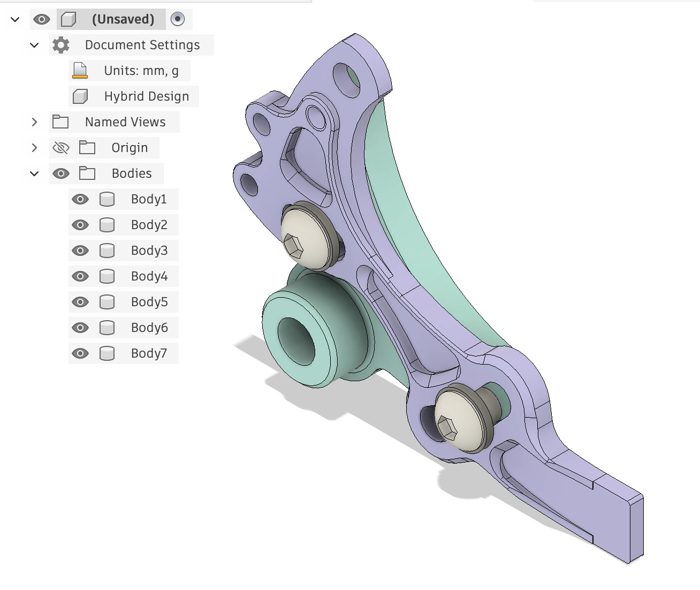Select the Body7 tree entry
The height and width of the screenshot is (590, 700).
tap(149, 353)
